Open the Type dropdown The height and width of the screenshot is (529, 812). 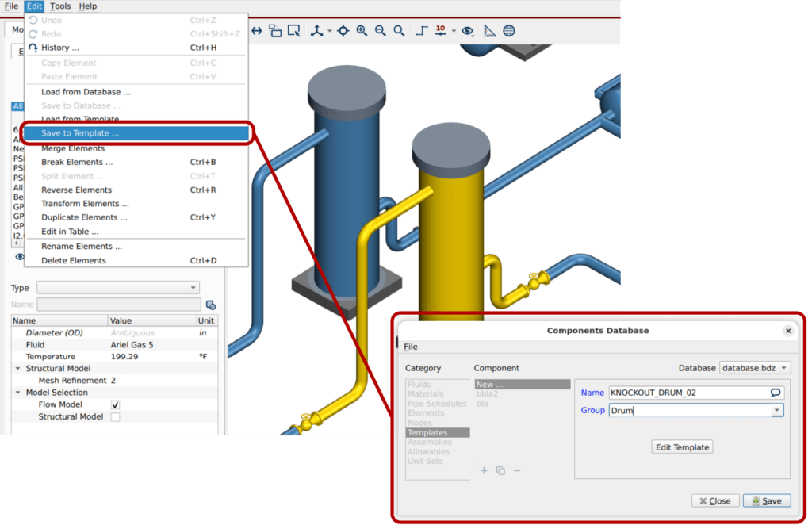118,288
